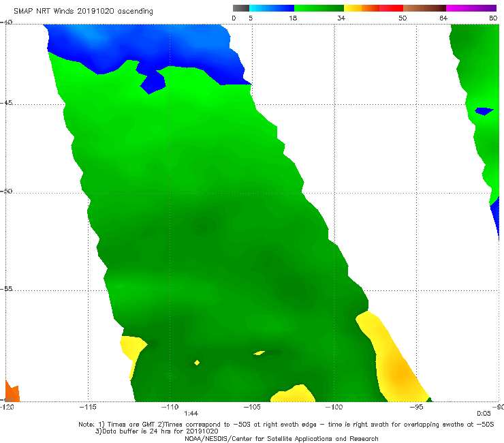Click the small blue patch in the right swath
Viewport: 504px width, 443px height.
484,111
